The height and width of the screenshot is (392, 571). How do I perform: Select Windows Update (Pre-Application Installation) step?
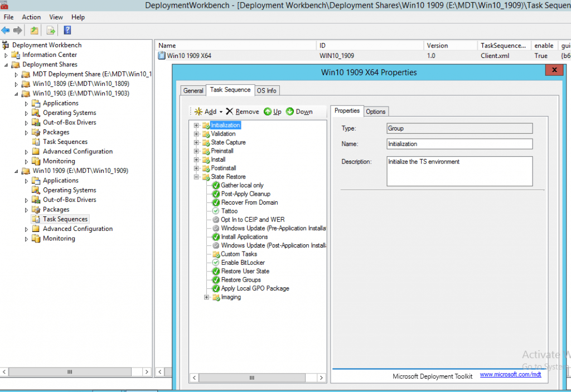[273, 229]
